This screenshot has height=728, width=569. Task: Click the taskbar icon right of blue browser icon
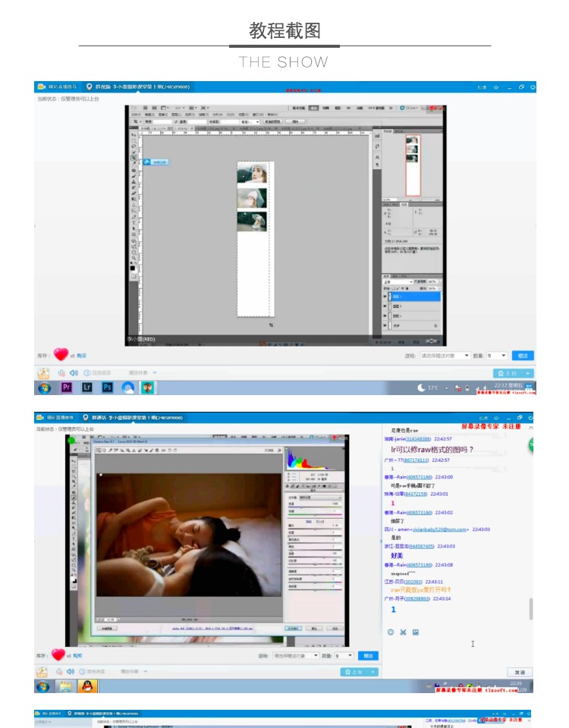coord(148,388)
